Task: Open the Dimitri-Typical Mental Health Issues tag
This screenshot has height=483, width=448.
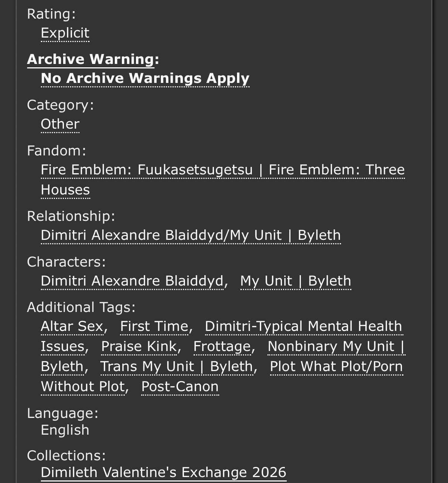Action: click(x=303, y=326)
